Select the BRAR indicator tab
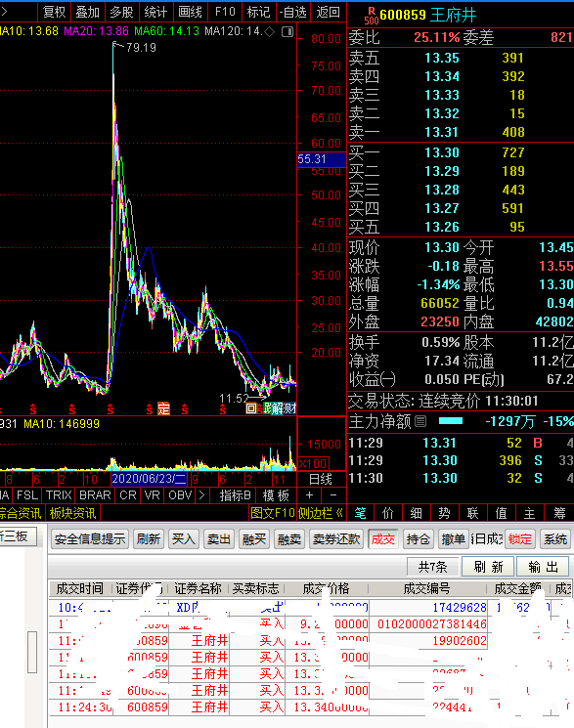 tap(95, 495)
